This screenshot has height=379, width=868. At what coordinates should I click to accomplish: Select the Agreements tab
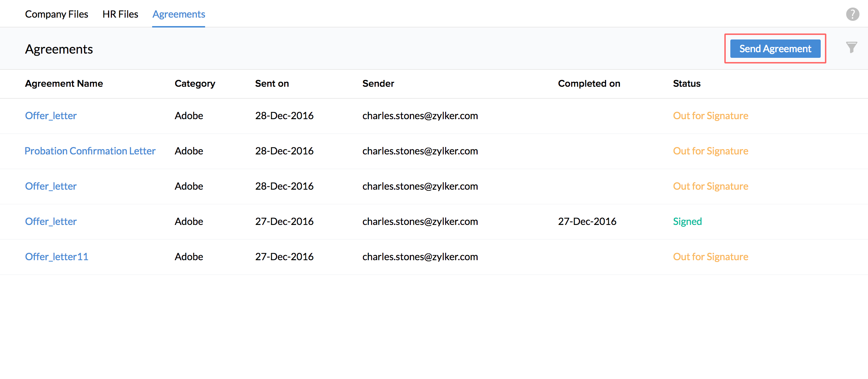(x=179, y=14)
